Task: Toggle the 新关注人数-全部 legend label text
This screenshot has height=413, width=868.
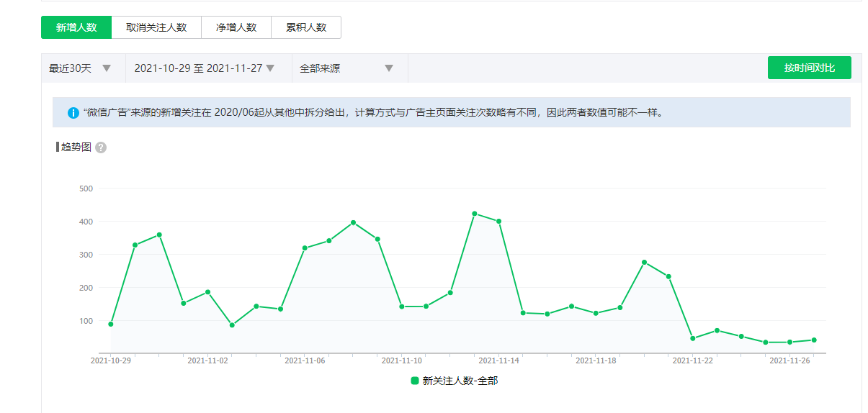Action: pos(460,381)
